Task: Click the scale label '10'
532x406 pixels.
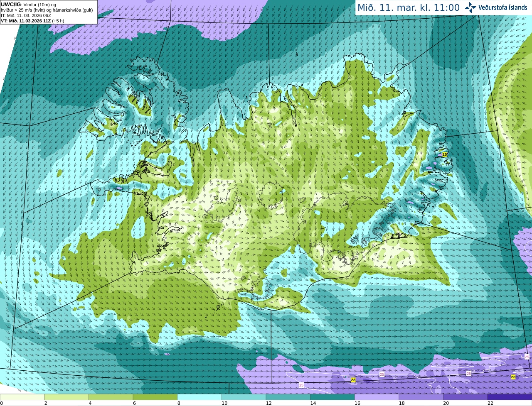Action: (x=224, y=403)
